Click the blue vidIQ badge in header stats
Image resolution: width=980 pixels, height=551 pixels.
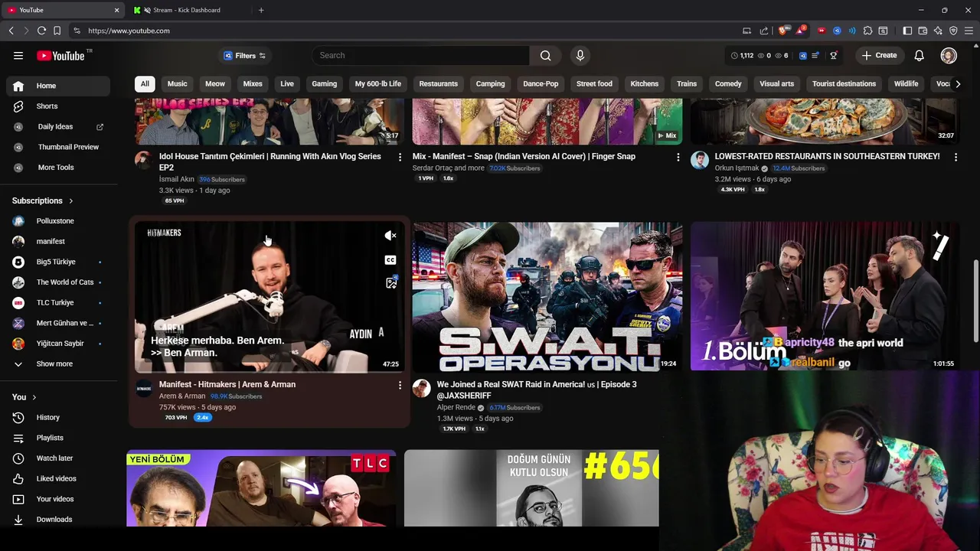802,55
